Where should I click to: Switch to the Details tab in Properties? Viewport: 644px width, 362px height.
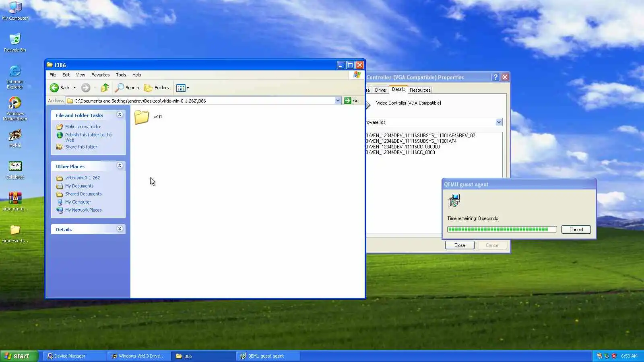pyautogui.click(x=398, y=89)
